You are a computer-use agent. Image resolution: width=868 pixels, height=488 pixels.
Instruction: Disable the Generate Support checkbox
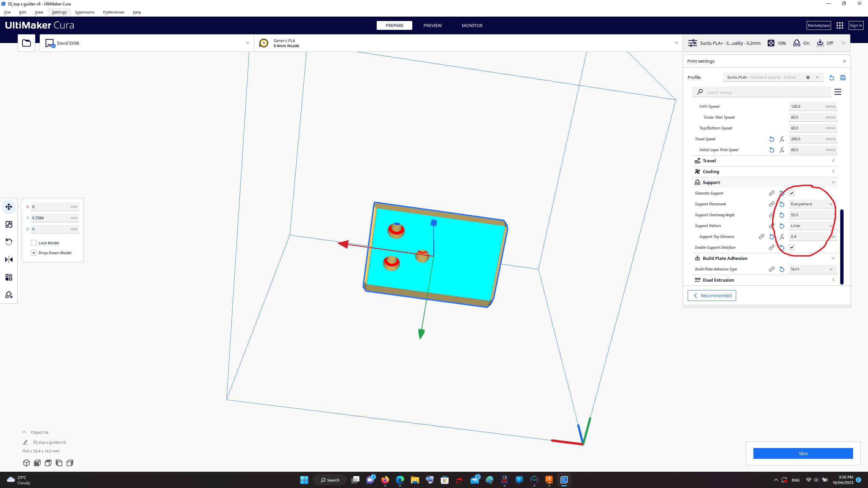pos(792,193)
